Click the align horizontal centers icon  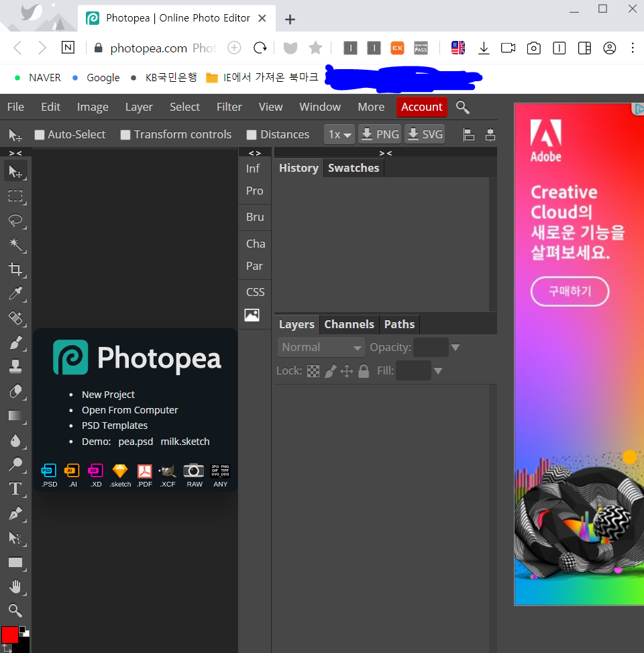[x=490, y=134]
